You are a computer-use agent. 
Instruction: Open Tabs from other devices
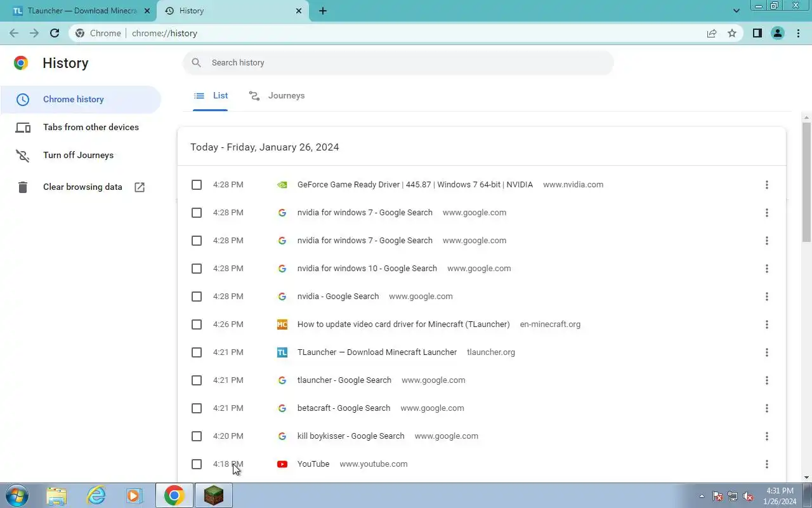point(81,128)
